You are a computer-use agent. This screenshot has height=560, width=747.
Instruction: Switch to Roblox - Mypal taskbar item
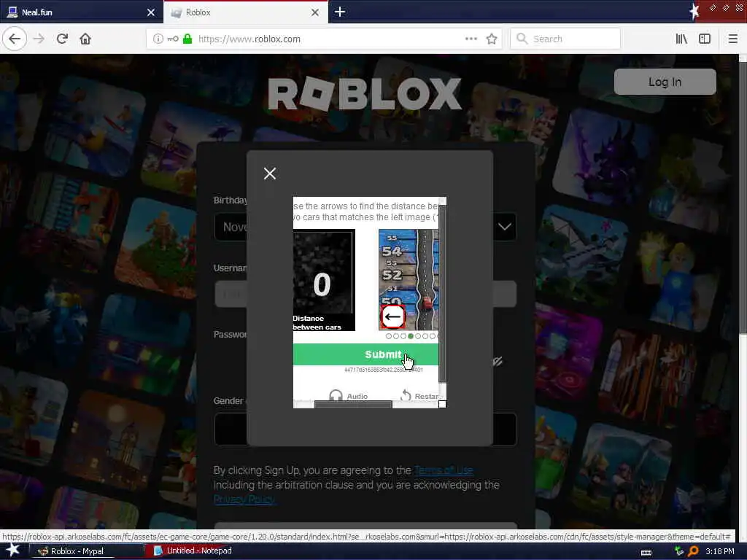tap(86, 551)
